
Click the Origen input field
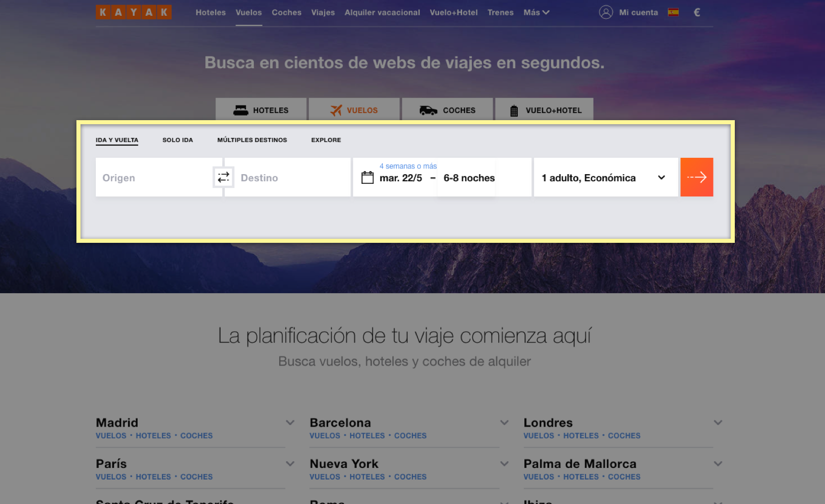click(x=153, y=178)
